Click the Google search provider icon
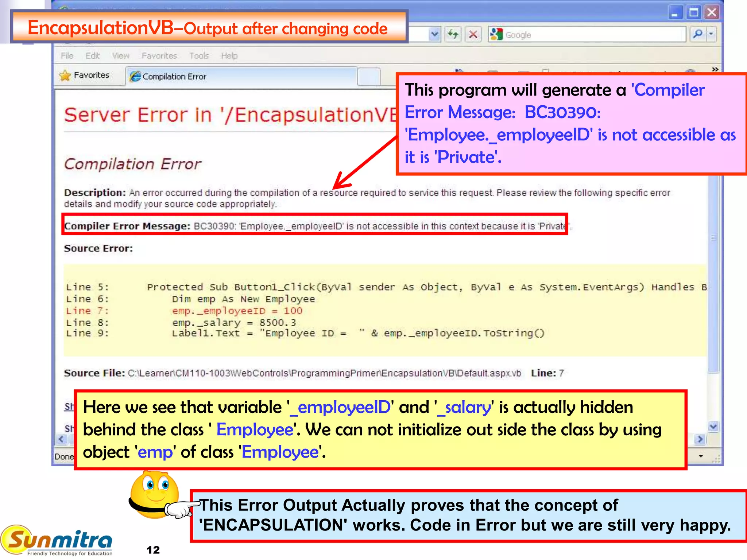Screen dimensions: 747x560 click(496, 35)
